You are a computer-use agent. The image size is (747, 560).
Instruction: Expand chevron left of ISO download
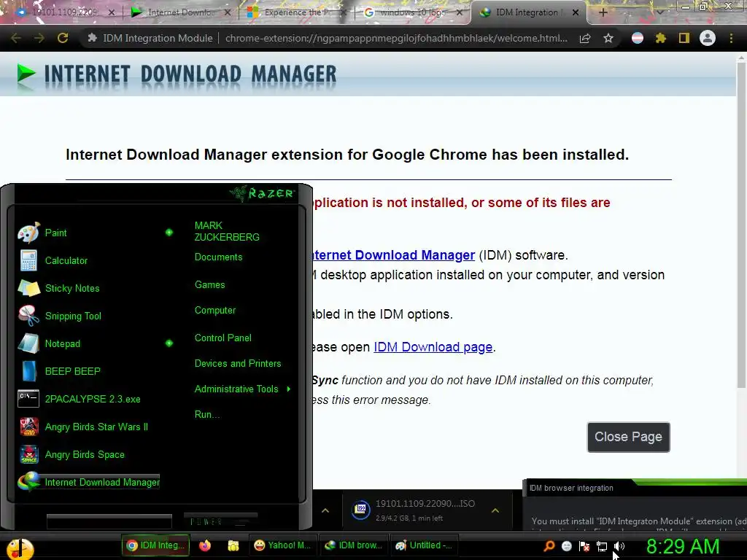(325, 510)
